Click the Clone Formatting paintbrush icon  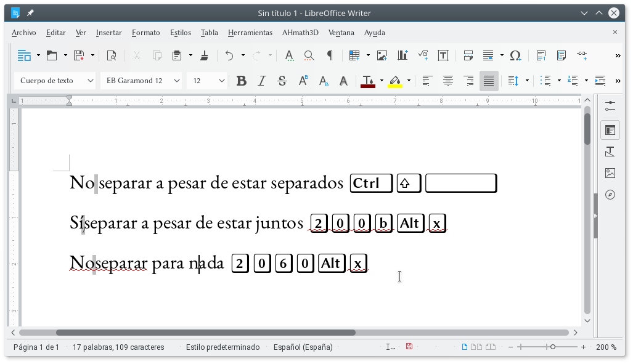[x=205, y=55]
